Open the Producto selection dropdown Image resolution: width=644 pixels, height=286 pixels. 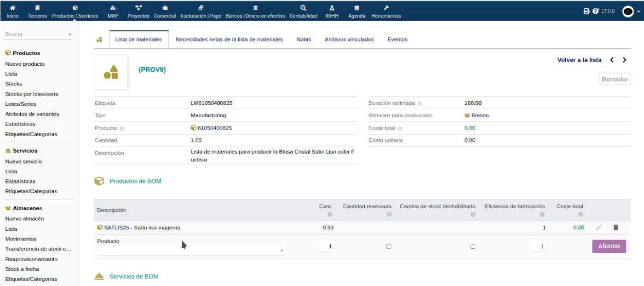pyautogui.click(x=191, y=251)
